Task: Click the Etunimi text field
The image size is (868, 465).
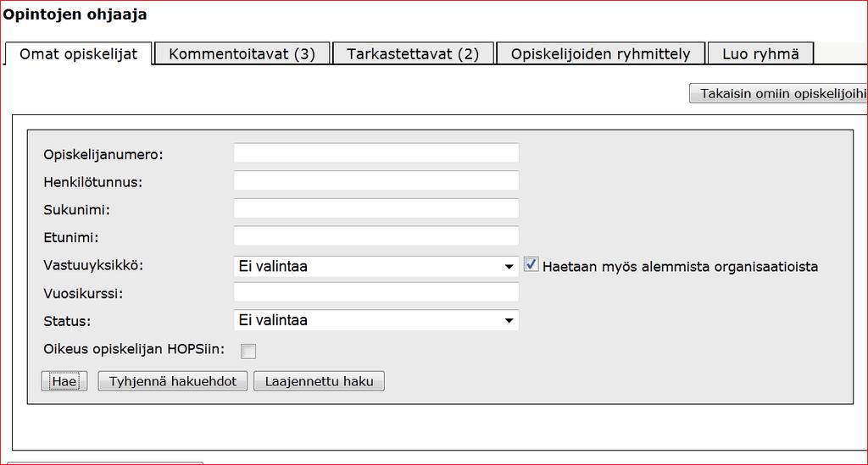Action: coord(376,236)
